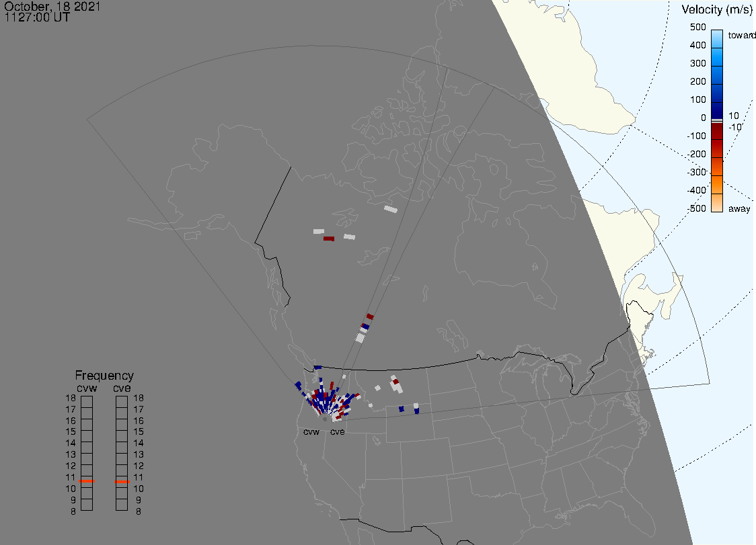Viewport: 756px width, 545px height.
Task: Pick the dark red -10 to -100 segment
Action: [x=717, y=131]
